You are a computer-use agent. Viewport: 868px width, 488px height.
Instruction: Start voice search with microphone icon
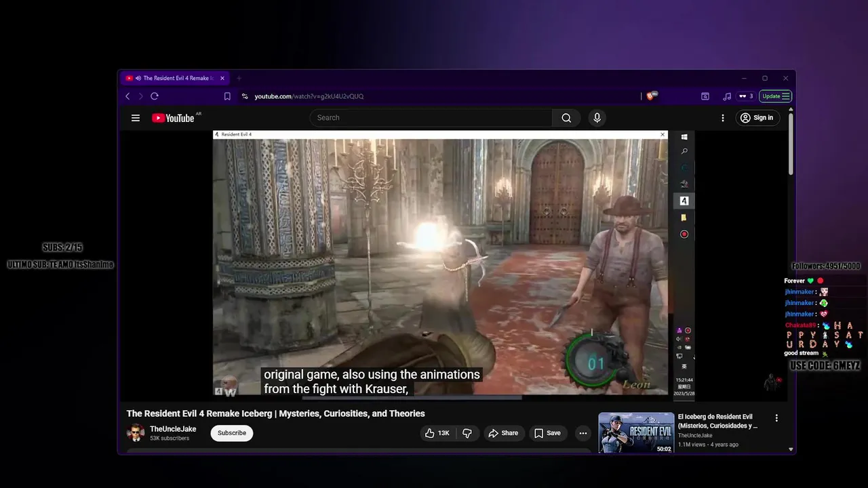[597, 118]
